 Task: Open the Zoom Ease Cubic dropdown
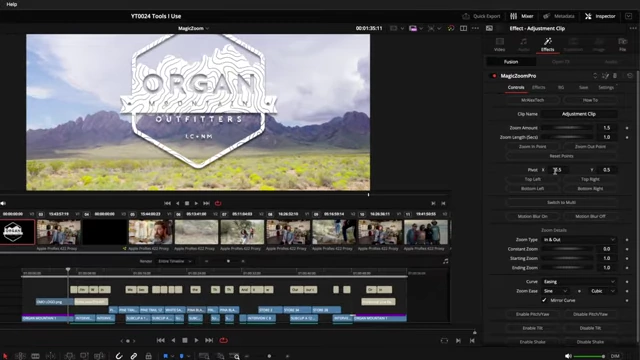[602, 291]
